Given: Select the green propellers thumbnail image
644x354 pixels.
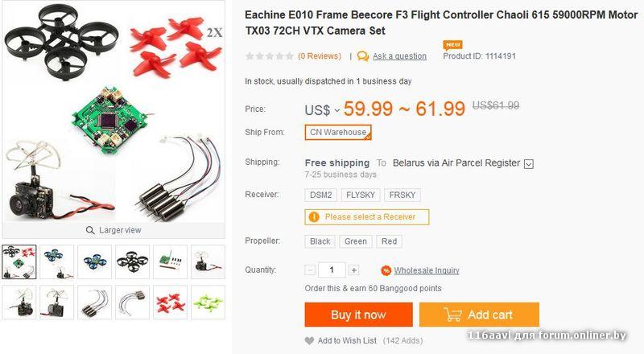Looking at the screenshot, I should click(208, 303).
